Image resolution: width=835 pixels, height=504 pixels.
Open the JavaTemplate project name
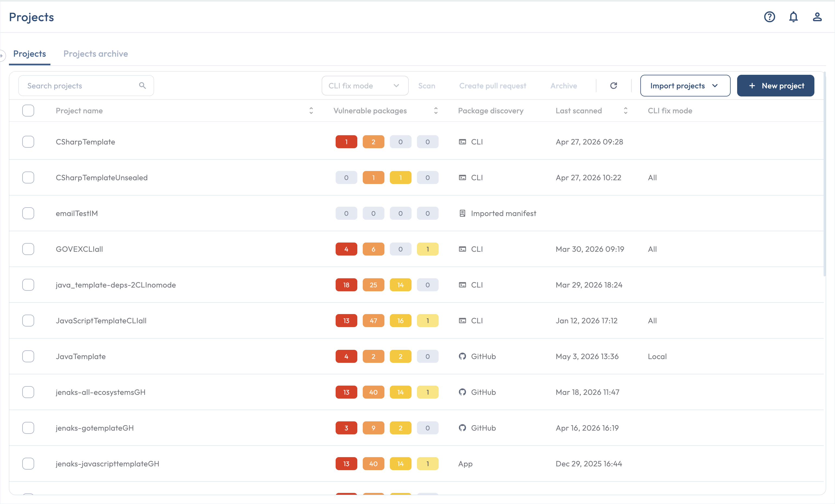coord(81,356)
